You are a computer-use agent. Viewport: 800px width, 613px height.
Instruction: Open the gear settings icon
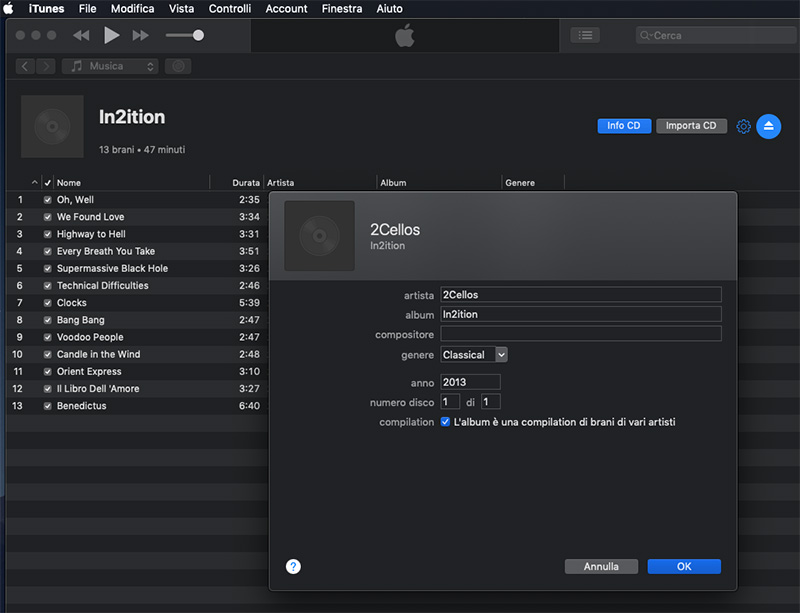tap(743, 126)
